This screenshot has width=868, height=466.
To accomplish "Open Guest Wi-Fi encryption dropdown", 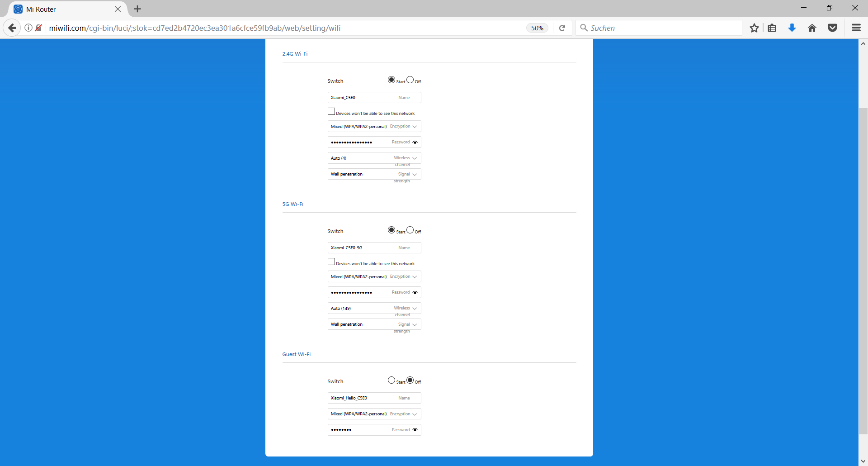I will coord(374,414).
